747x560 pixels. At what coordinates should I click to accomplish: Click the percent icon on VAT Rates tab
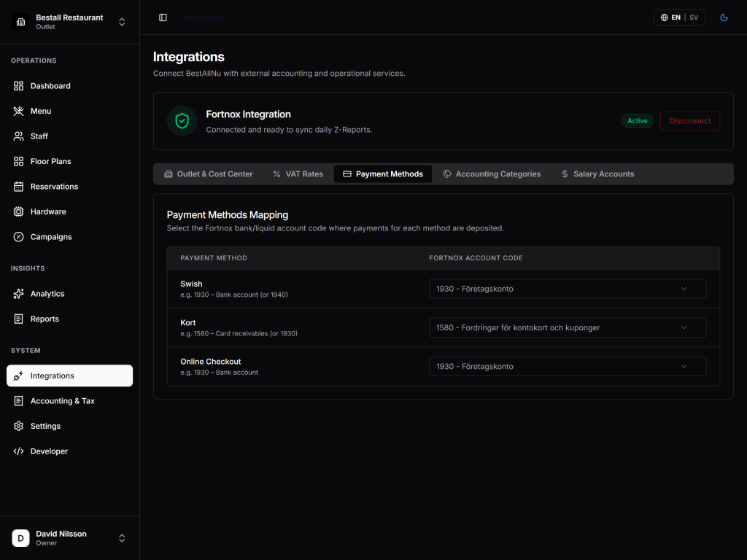pos(276,174)
